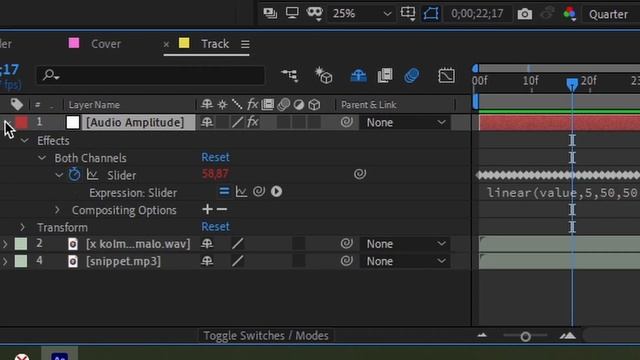Image resolution: width=640 pixels, height=360 pixels.
Task: Open the expression language menu arrow
Action: [x=276, y=191]
